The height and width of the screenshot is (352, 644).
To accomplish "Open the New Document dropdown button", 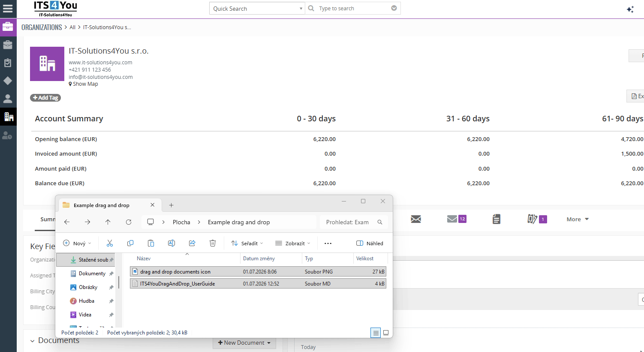I will (x=244, y=343).
